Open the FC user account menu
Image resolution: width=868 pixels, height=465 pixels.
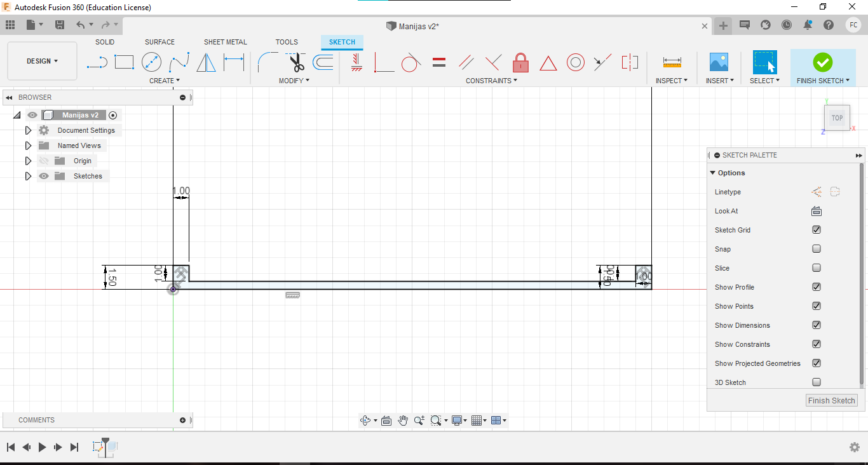(x=853, y=25)
